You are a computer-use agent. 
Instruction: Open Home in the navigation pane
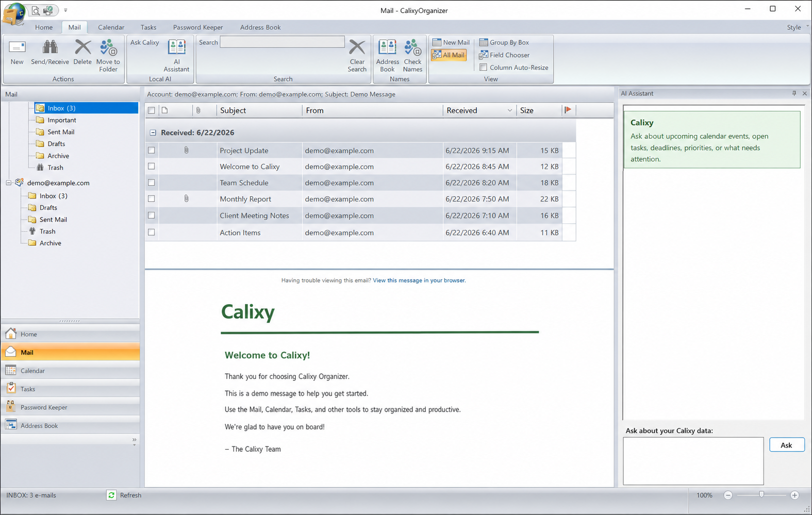tap(70, 334)
